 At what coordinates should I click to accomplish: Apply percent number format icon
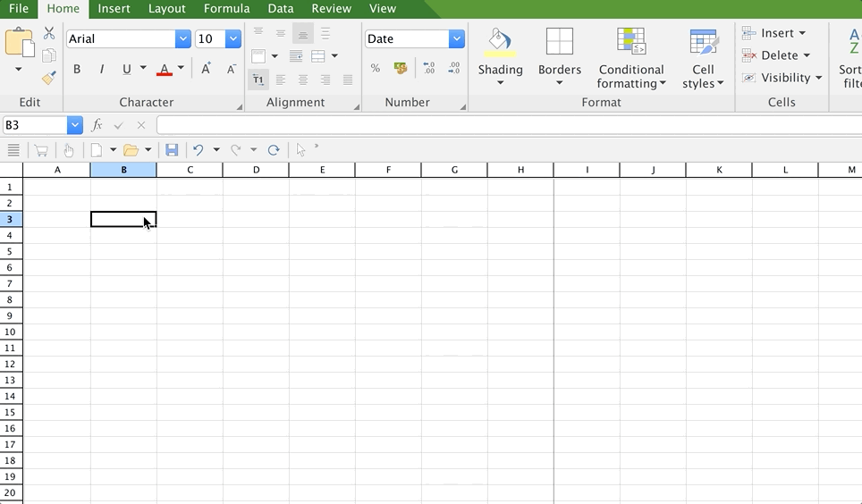click(375, 69)
